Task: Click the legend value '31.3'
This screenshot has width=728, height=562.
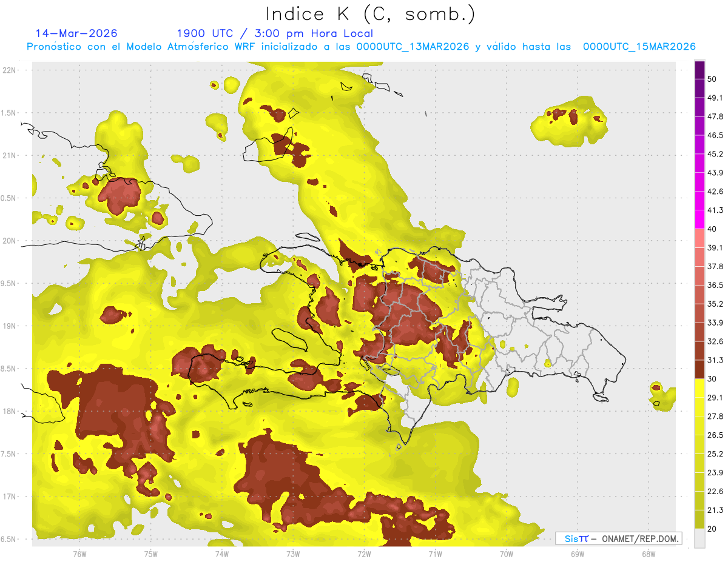Action: 715,360
